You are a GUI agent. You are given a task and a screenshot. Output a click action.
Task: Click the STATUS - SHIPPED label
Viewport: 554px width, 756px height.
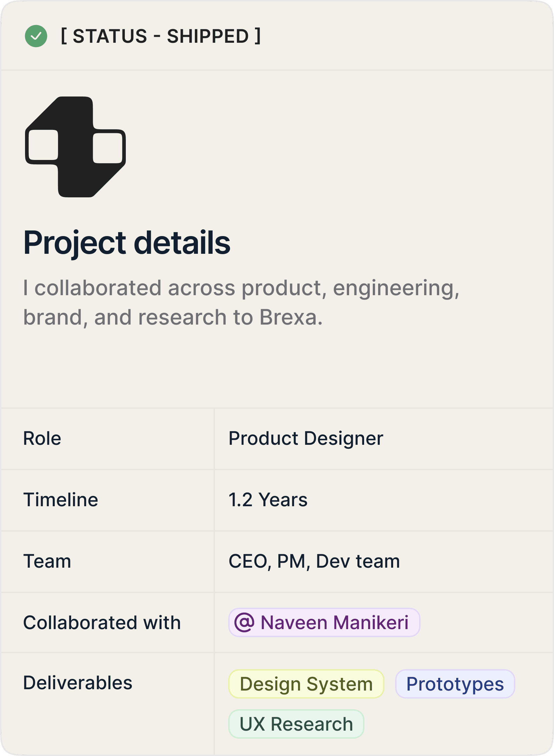coord(160,36)
